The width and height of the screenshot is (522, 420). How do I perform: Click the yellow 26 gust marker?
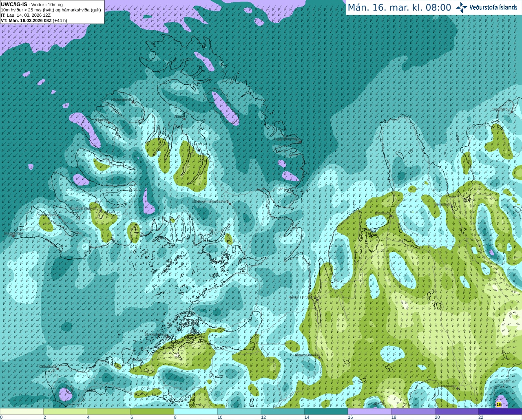point(498,405)
